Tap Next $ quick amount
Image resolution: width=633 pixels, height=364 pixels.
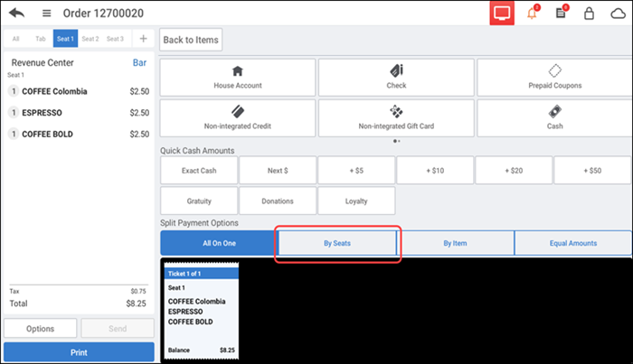pyautogui.click(x=278, y=171)
